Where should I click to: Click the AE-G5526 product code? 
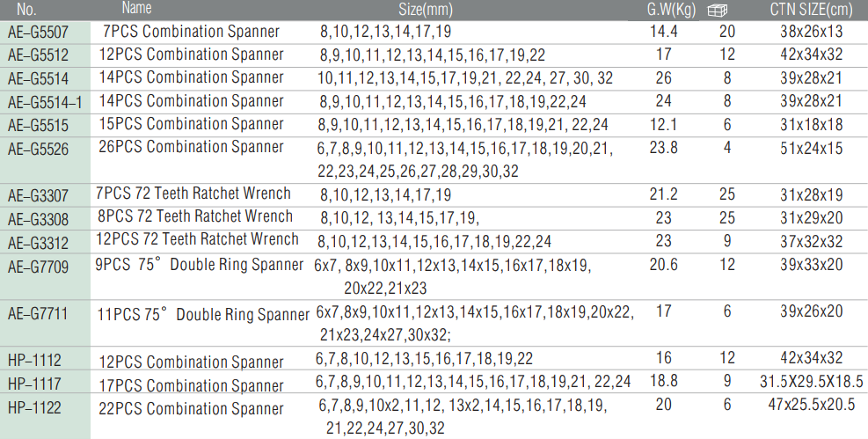coord(38,149)
